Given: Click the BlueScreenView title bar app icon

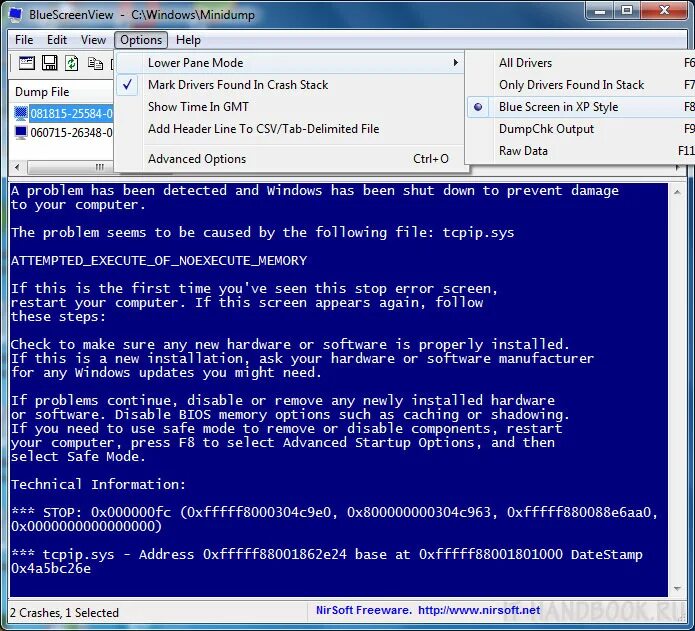Looking at the screenshot, I should (x=16, y=15).
